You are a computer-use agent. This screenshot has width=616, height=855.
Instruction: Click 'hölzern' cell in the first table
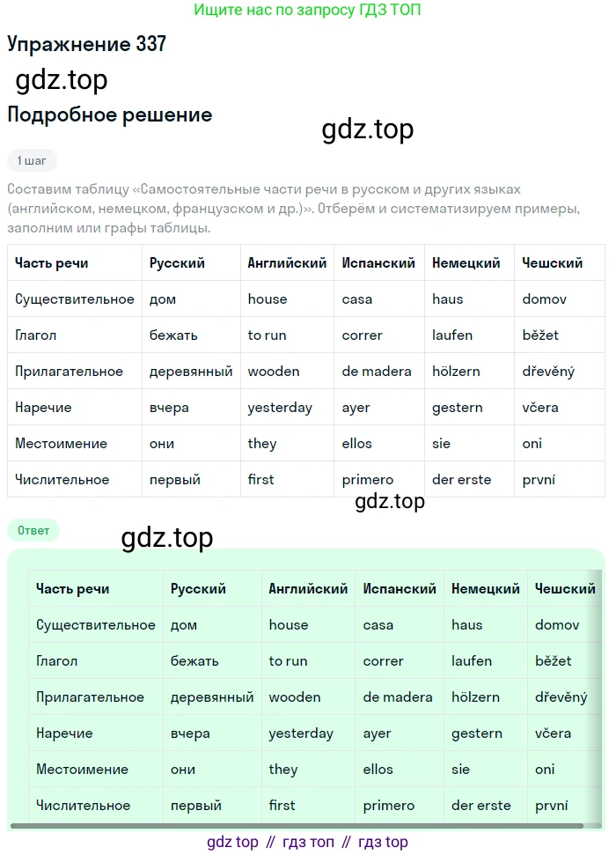click(x=456, y=372)
